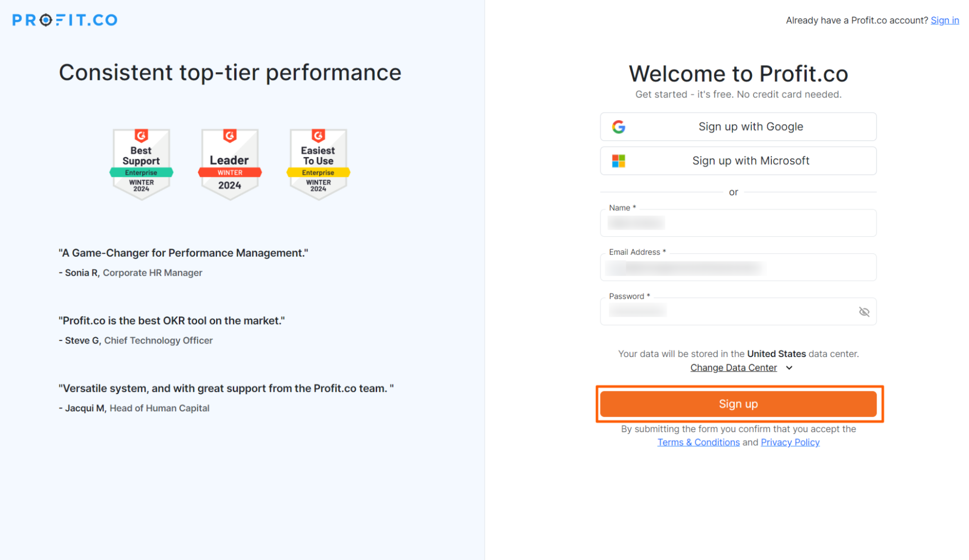
Task: Click the orange Sign up button
Action: click(x=738, y=404)
